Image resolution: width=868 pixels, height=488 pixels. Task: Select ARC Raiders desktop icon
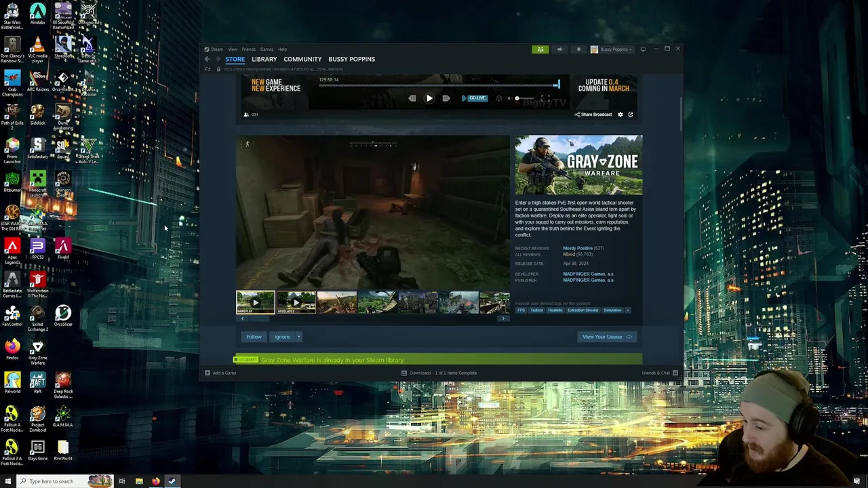click(37, 81)
